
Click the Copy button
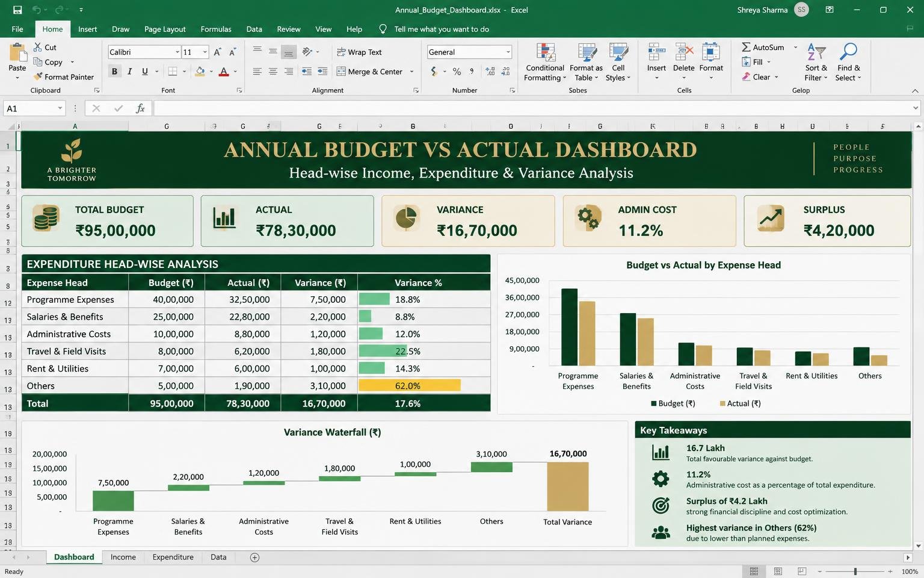tap(48, 62)
